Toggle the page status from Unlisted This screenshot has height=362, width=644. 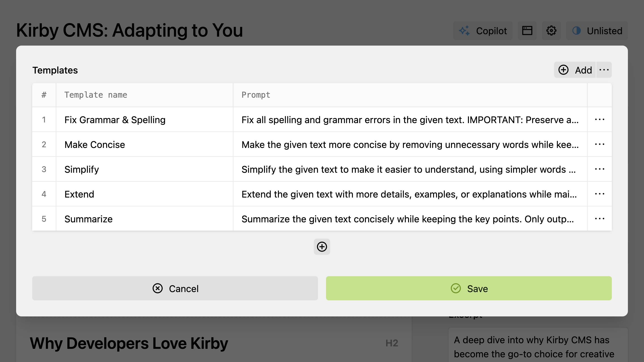point(597,31)
